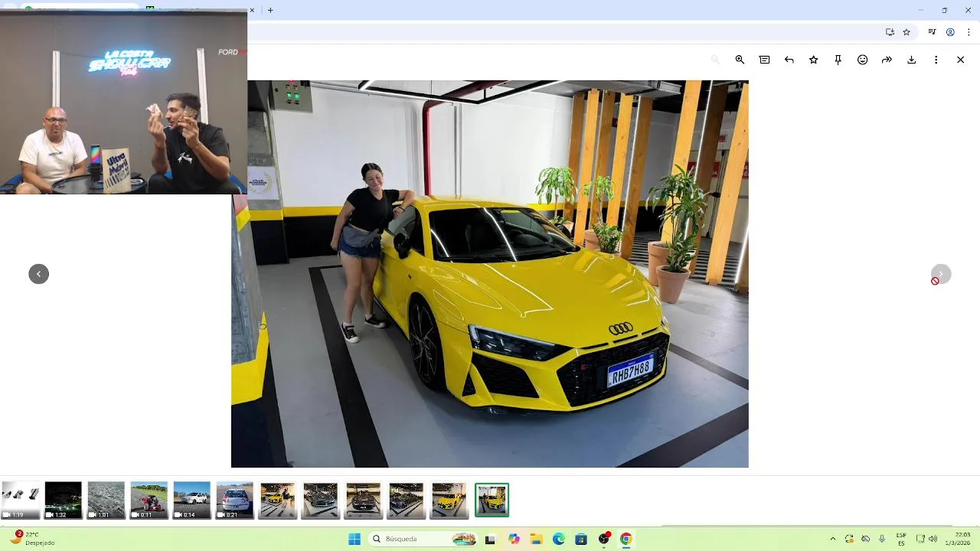
Task: Open the weather widget showing 22°C
Action: 33,539
